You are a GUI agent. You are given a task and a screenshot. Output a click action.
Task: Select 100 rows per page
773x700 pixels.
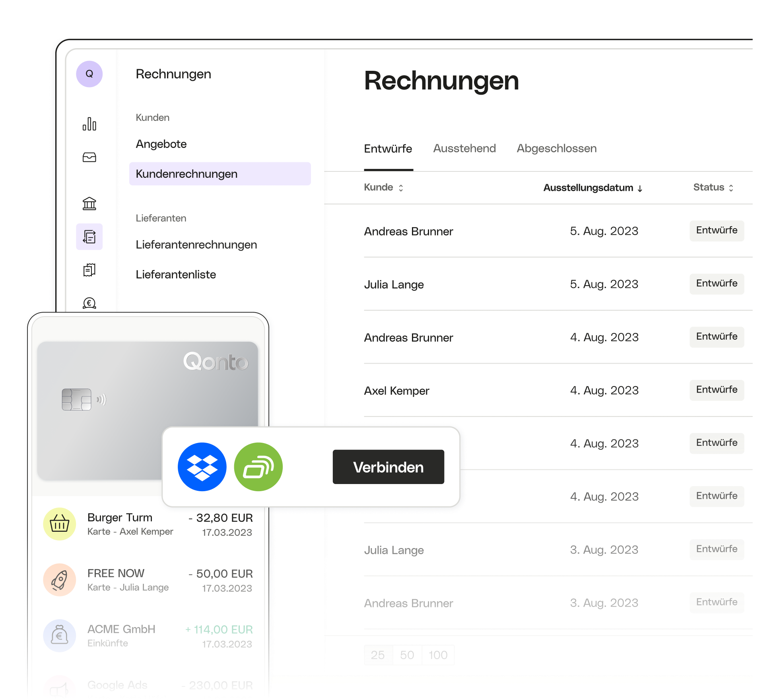tap(438, 655)
